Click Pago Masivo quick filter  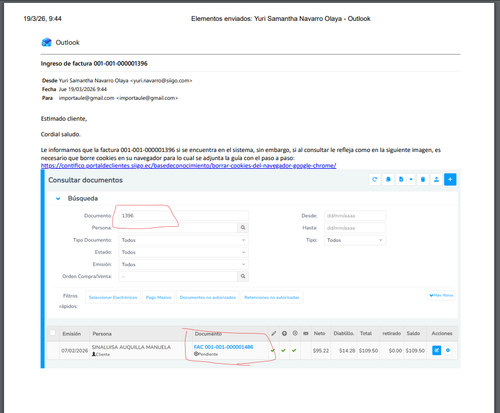[158, 297]
